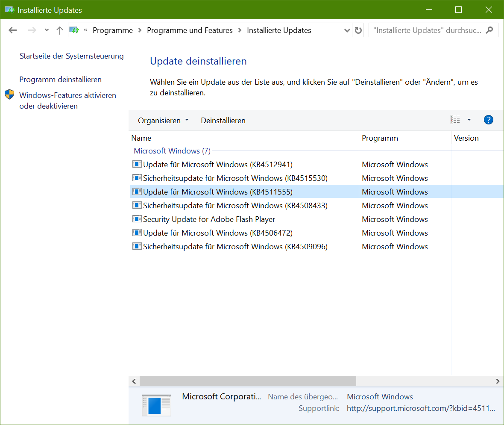Click the icon of update KB4515530
504x425 pixels.
tap(137, 178)
